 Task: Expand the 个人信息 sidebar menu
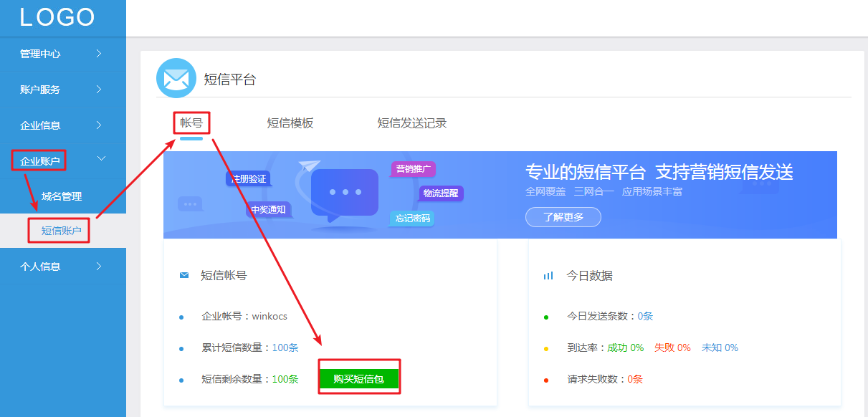pyautogui.click(x=62, y=267)
